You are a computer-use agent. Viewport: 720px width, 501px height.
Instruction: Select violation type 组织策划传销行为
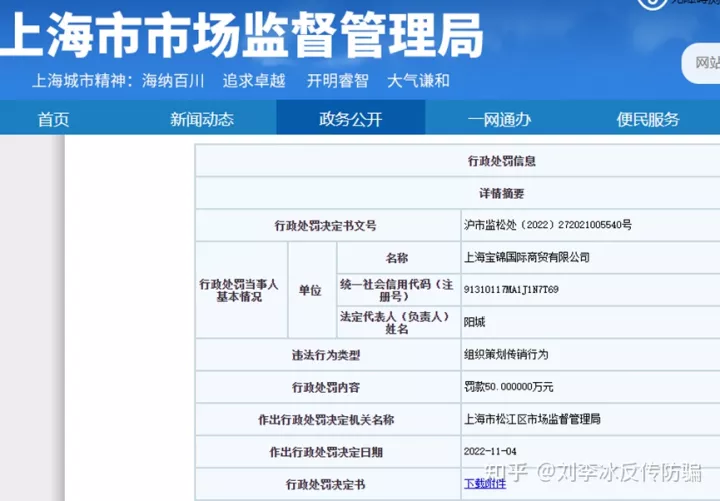coord(506,355)
